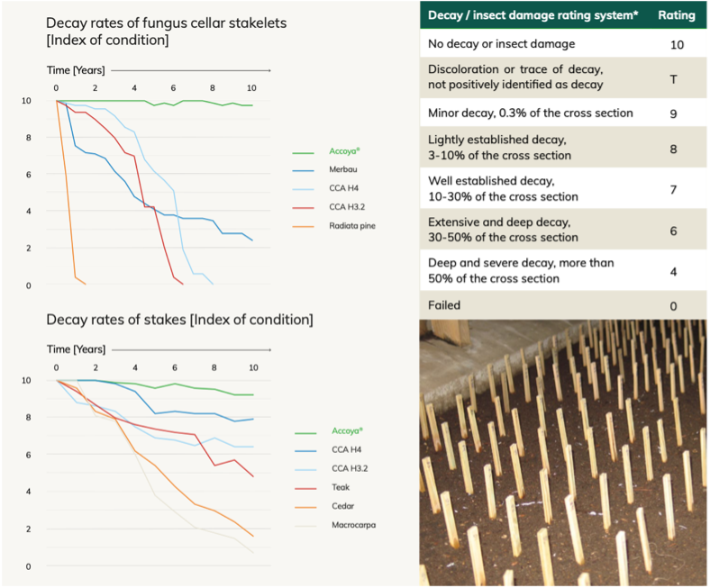Click the orange Cedar legend swatch
This screenshot has height=588, width=710.
(x=305, y=508)
